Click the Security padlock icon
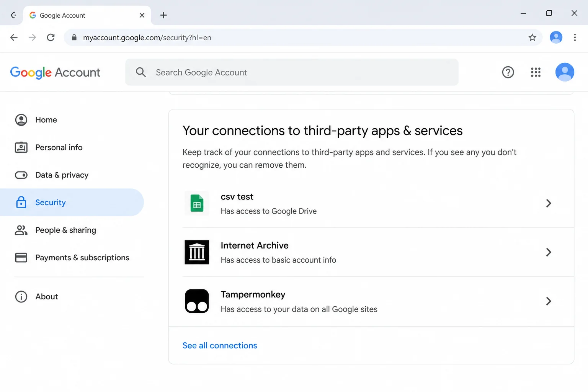Viewport: 588px width, 392px height. tap(21, 202)
